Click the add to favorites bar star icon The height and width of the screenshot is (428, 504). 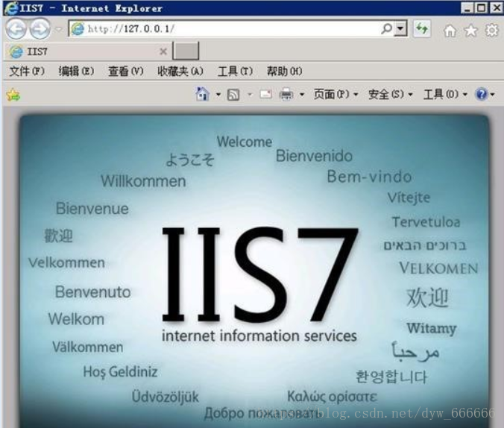pos(13,95)
